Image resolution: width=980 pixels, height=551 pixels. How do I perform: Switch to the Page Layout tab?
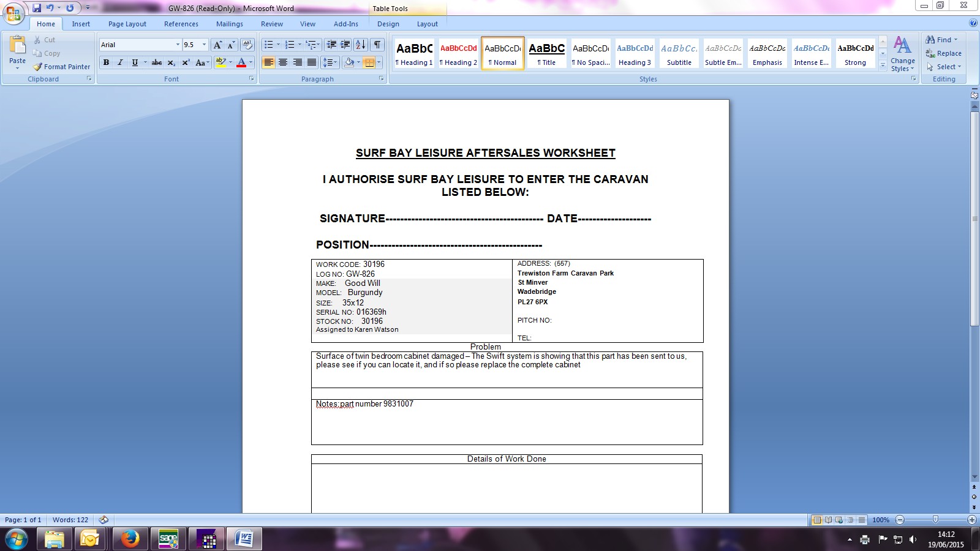[127, 24]
